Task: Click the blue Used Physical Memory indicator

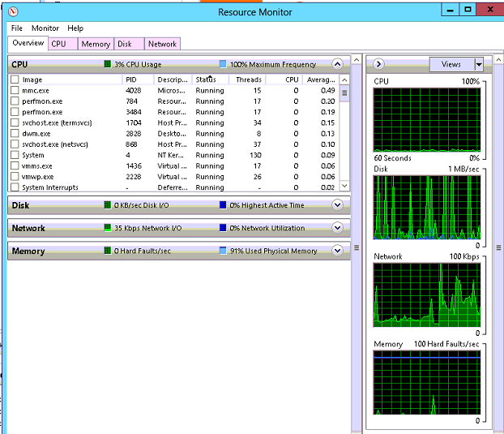Action: (x=223, y=251)
